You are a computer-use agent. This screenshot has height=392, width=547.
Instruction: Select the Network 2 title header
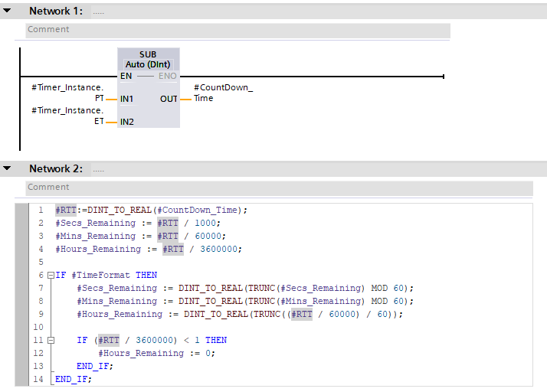coord(56,168)
